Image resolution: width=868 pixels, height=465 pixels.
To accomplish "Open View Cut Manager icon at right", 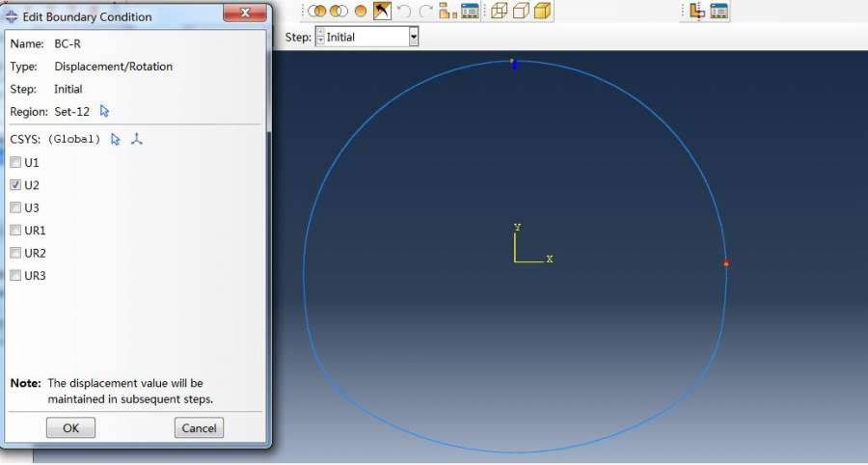I will pos(719,11).
